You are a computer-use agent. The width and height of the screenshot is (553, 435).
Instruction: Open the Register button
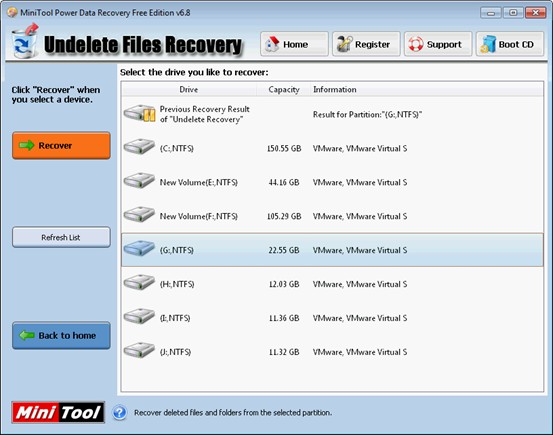[366, 44]
